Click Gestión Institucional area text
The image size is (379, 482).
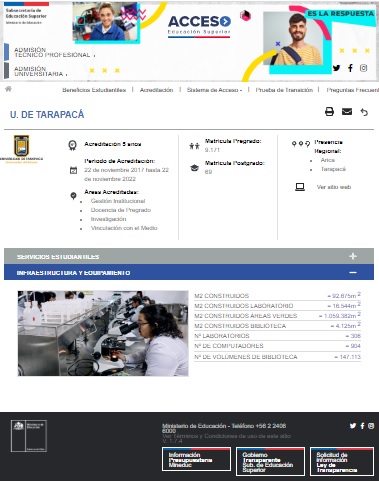point(118,201)
